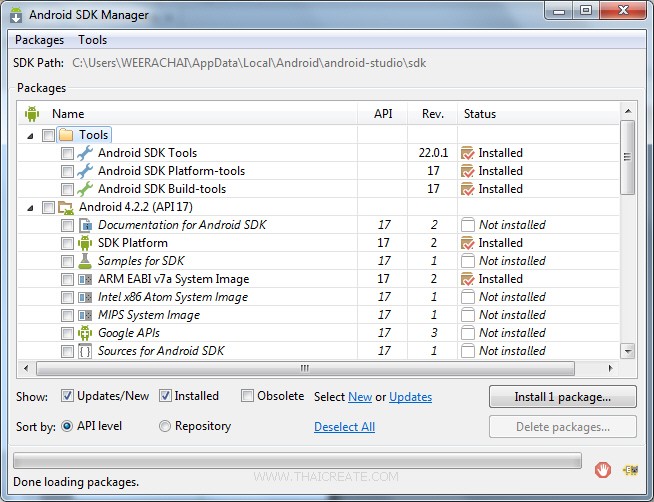The height and width of the screenshot is (502, 654).
Task: Click the Android robot icon in Name header
Action: (32, 114)
